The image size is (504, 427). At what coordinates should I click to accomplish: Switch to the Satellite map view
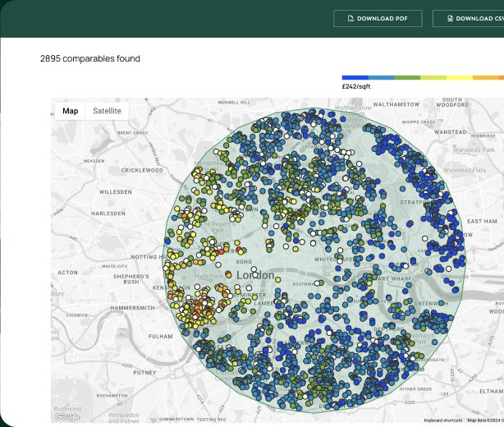click(x=107, y=111)
